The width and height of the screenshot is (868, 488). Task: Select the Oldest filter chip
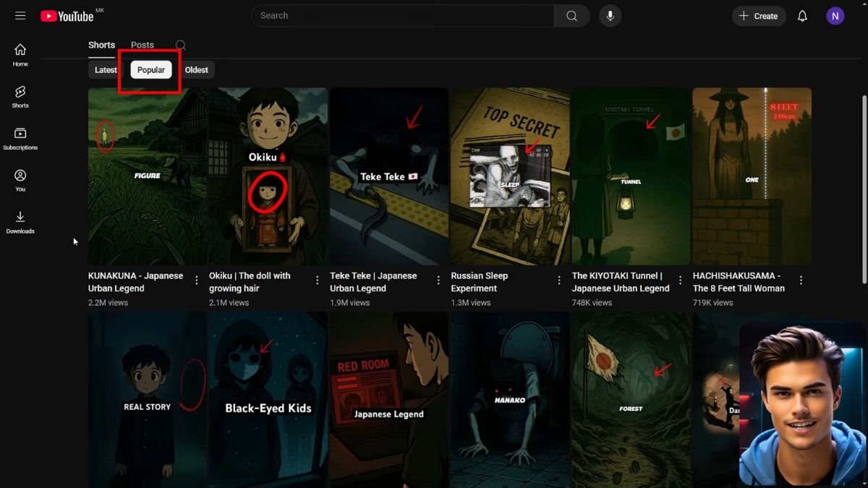[x=196, y=70]
